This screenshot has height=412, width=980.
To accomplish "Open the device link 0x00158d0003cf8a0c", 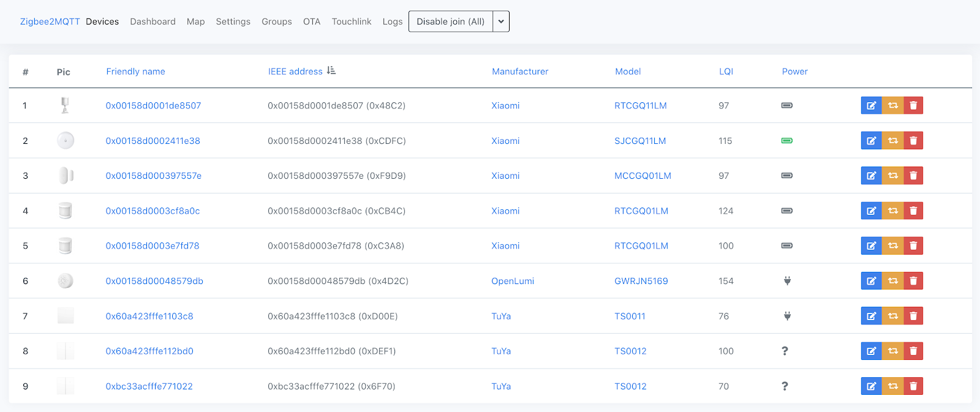I will pyautogui.click(x=153, y=211).
